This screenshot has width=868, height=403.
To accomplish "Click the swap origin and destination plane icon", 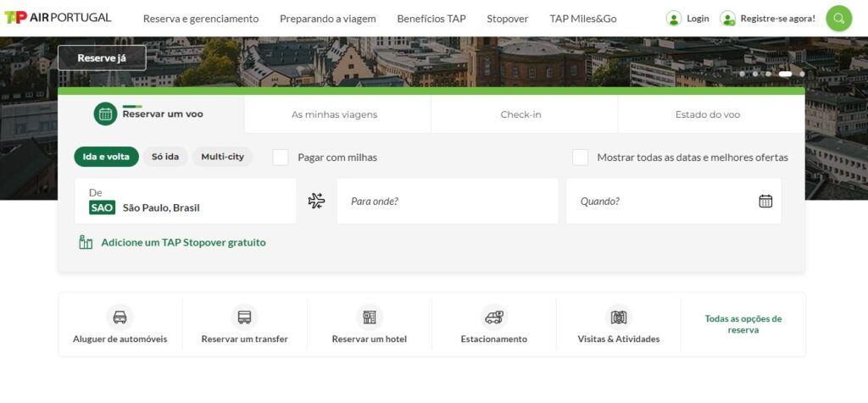I will [x=316, y=201].
